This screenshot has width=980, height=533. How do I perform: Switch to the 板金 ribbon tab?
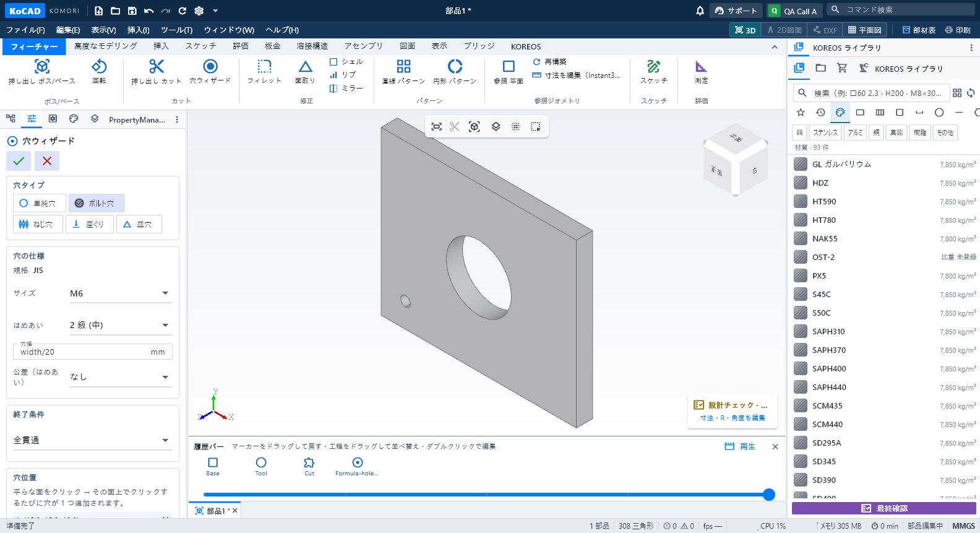click(x=273, y=46)
